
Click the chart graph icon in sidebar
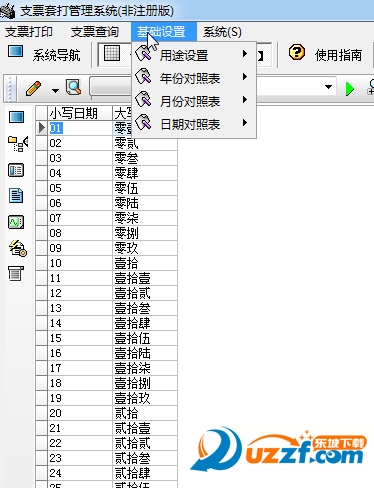(x=16, y=222)
